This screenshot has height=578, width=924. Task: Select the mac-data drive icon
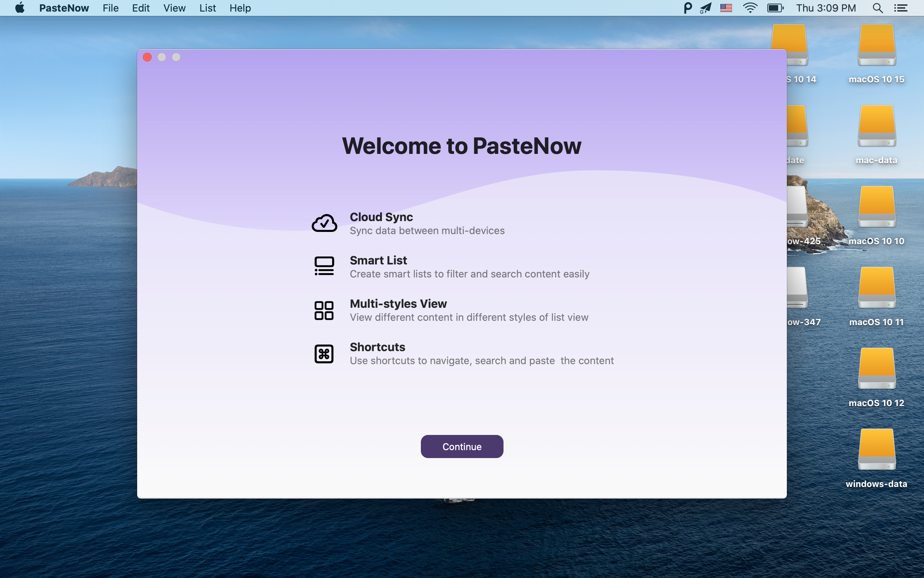click(877, 126)
